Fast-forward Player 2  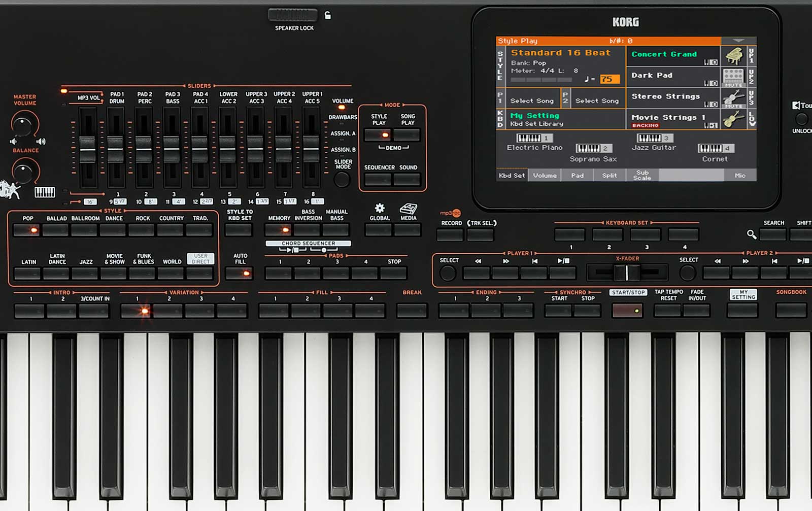pos(745,273)
